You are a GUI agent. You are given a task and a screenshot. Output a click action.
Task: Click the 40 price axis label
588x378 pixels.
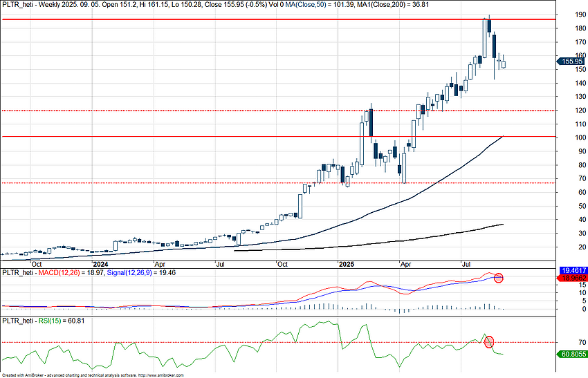[x=582, y=220]
